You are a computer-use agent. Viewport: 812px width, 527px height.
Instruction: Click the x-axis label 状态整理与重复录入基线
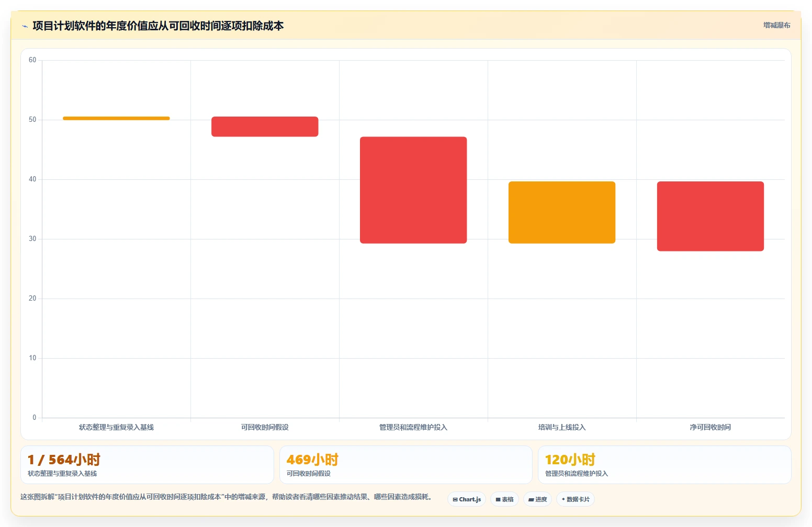[x=116, y=427]
